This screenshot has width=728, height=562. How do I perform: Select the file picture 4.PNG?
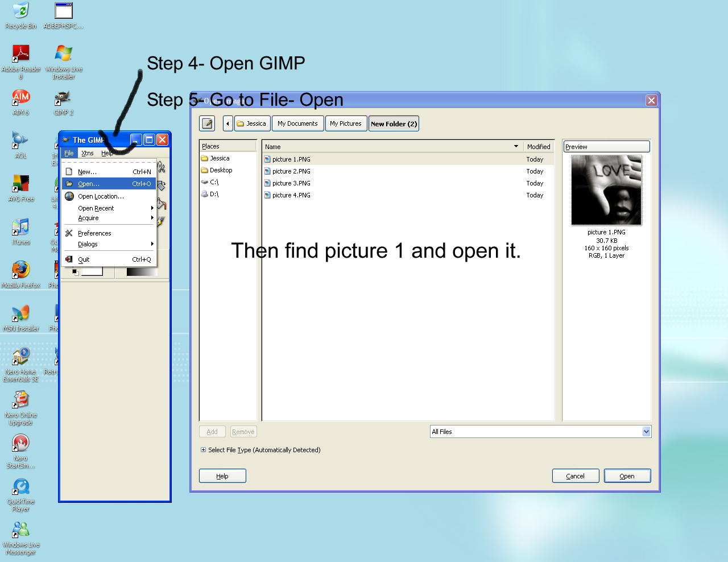pyautogui.click(x=408, y=195)
